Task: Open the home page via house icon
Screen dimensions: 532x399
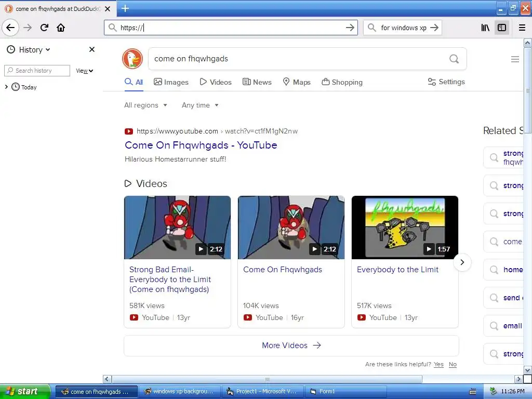Action: (61, 28)
